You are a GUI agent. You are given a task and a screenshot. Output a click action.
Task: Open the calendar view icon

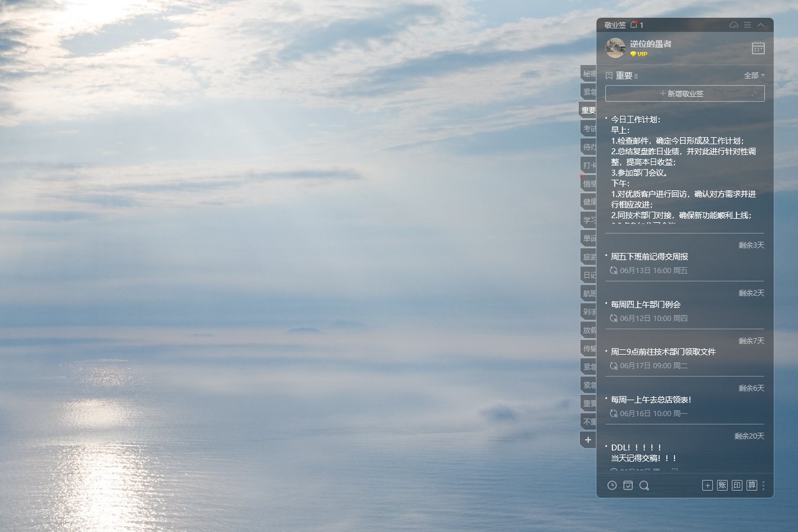click(x=758, y=48)
